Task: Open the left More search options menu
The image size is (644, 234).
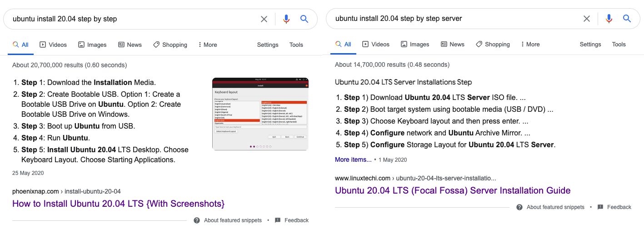Action: (207, 45)
